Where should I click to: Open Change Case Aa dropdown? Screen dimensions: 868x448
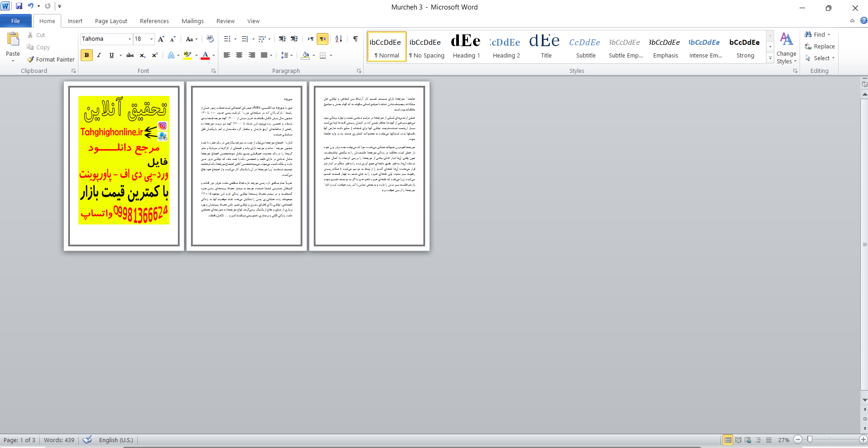(192, 39)
